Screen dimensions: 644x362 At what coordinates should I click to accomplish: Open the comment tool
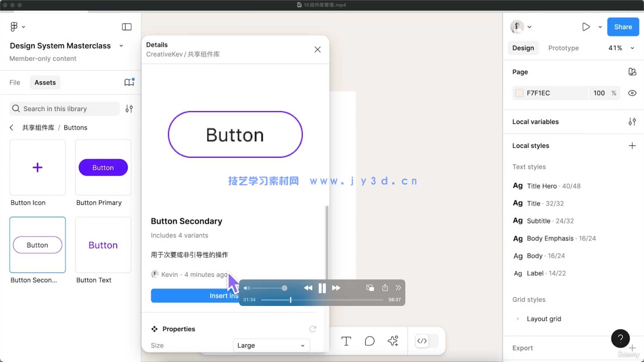coord(369,341)
